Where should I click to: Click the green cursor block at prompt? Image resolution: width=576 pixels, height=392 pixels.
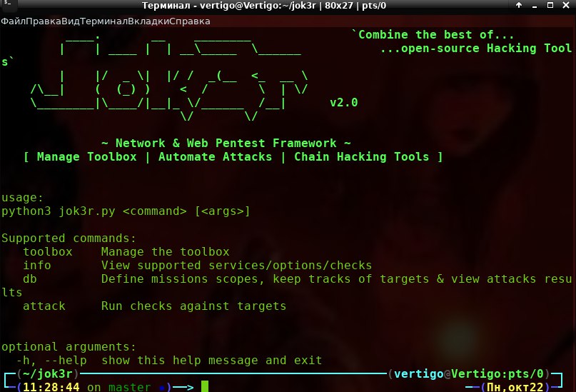point(205,386)
